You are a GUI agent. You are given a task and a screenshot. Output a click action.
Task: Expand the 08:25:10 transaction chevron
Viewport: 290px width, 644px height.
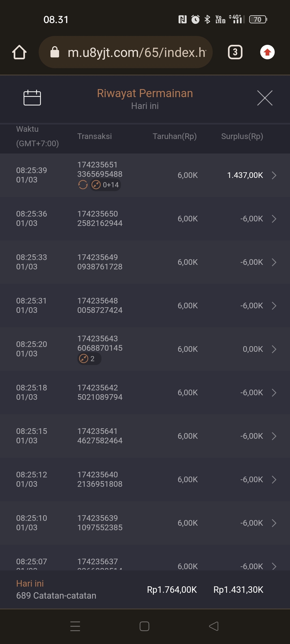coord(274,523)
